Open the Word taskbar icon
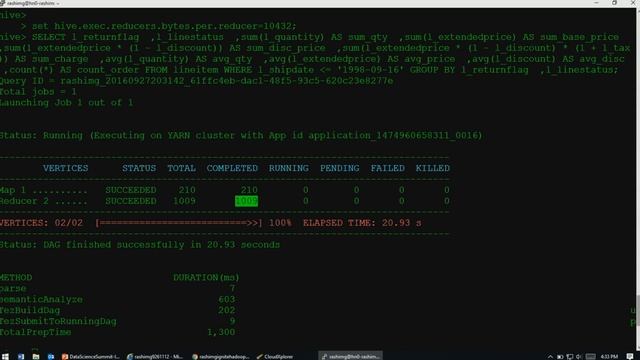The width and height of the screenshot is (640, 360). point(21,356)
